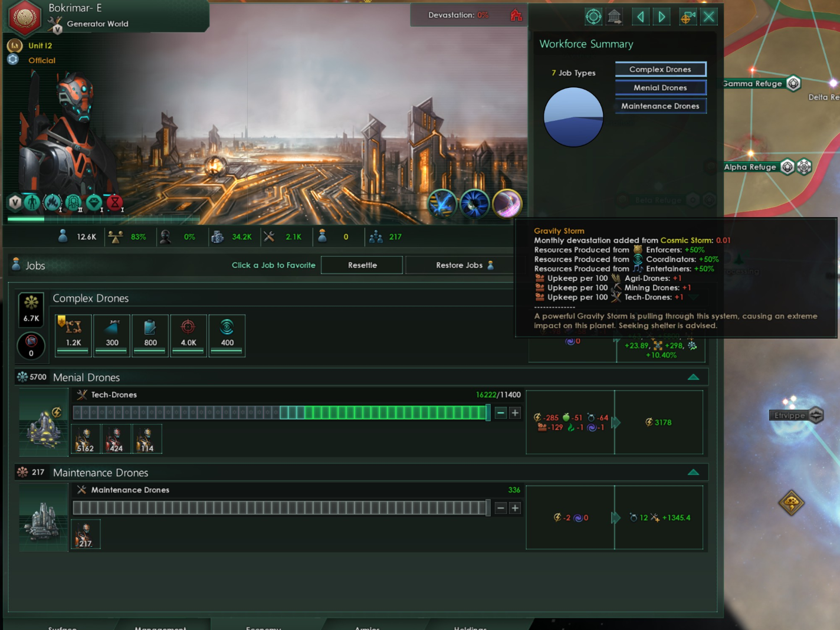Click the 83% stability scales icon
The width and height of the screenshot is (840, 630).
pyautogui.click(x=116, y=237)
